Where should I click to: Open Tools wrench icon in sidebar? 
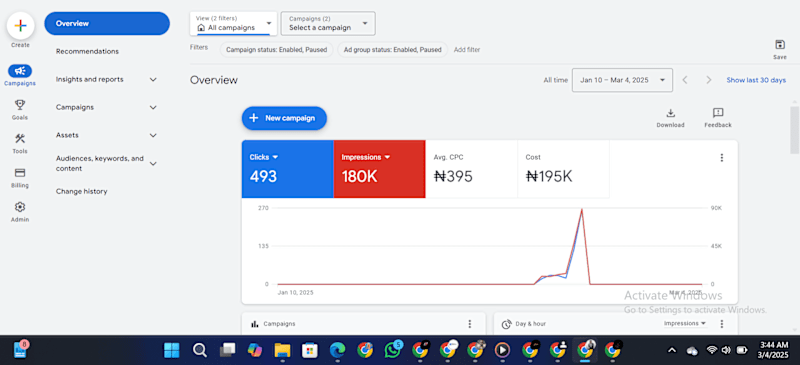click(x=20, y=138)
